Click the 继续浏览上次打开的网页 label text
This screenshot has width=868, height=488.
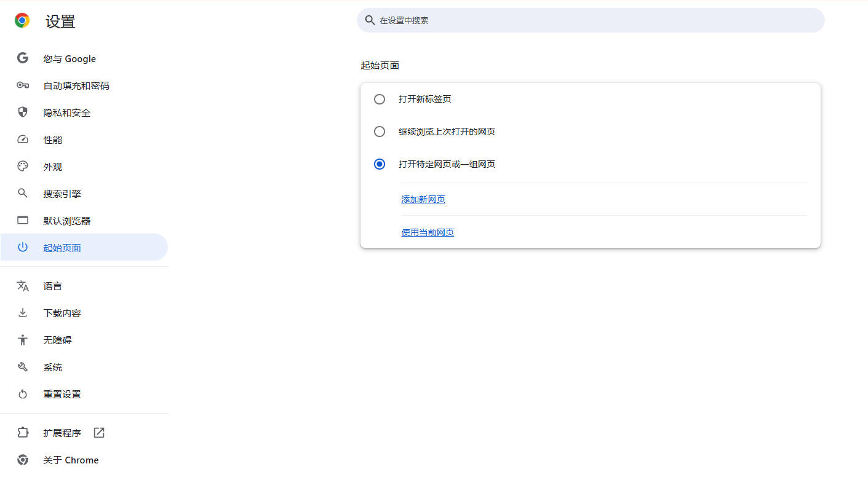[447, 132]
